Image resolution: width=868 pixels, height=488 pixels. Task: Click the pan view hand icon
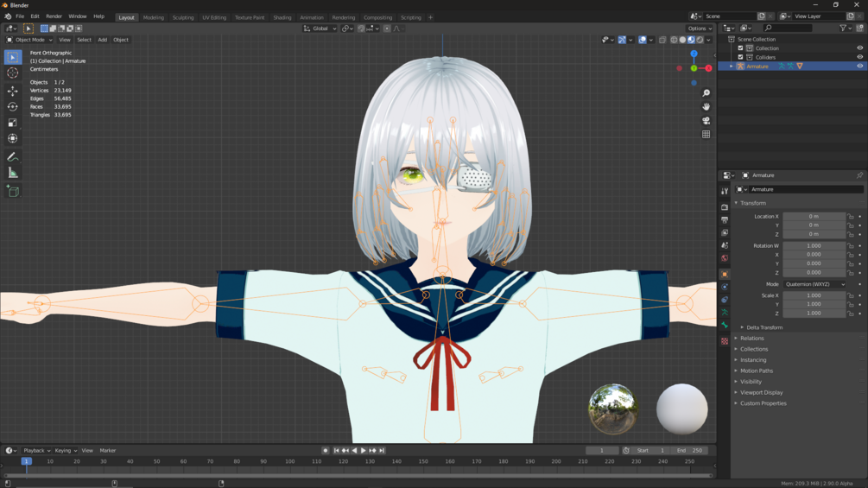706,107
